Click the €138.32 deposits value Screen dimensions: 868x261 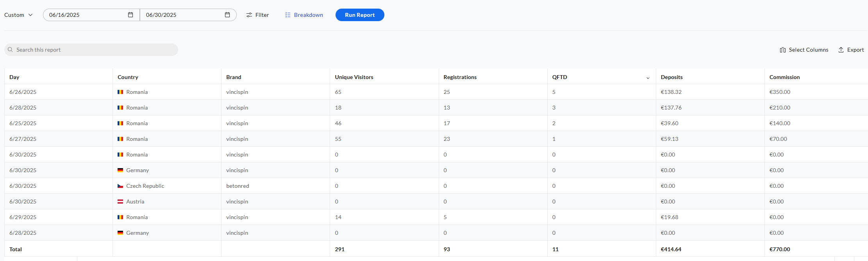(671, 92)
